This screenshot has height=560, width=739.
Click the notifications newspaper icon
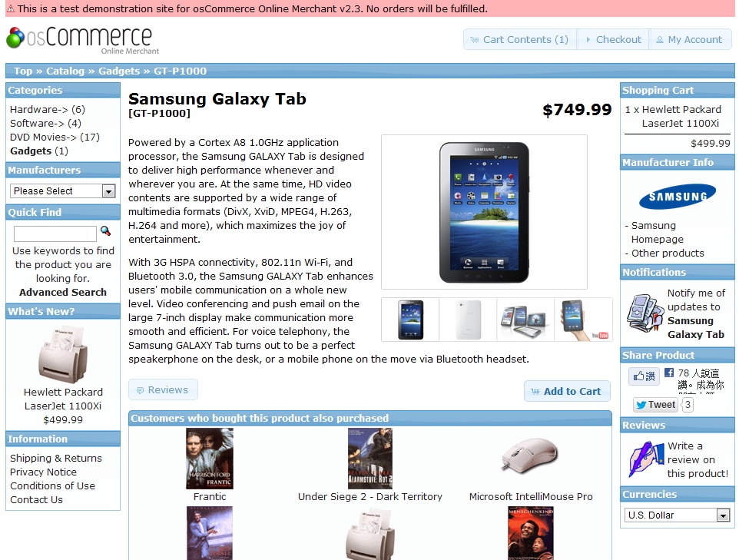pos(645,313)
